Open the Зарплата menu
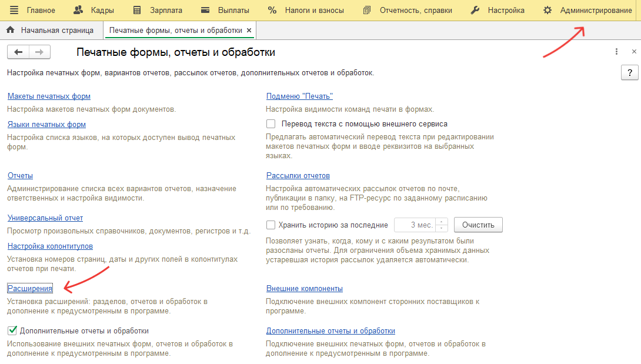The image size is (641, 364). coord(166,10)
